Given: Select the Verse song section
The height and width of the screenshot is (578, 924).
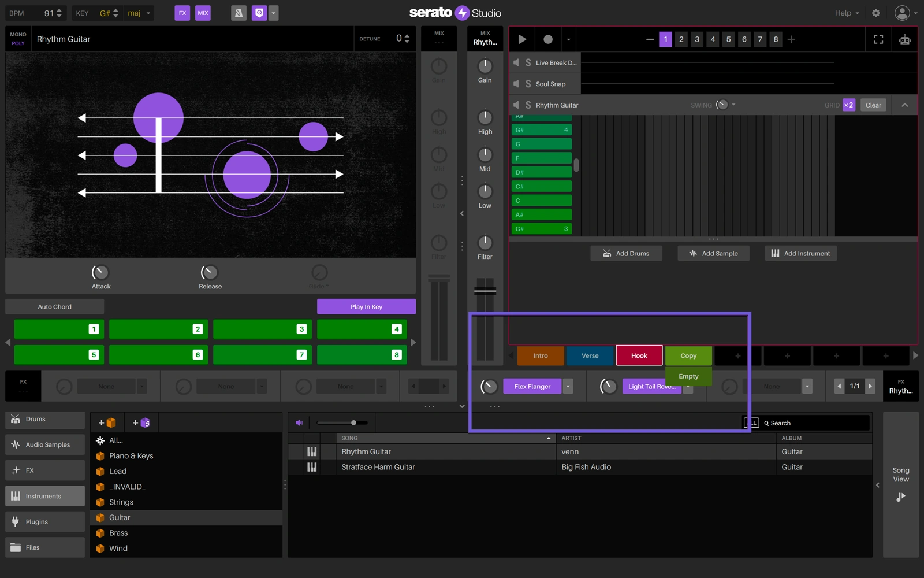Looking at the screenshot, I should [590, 355].
